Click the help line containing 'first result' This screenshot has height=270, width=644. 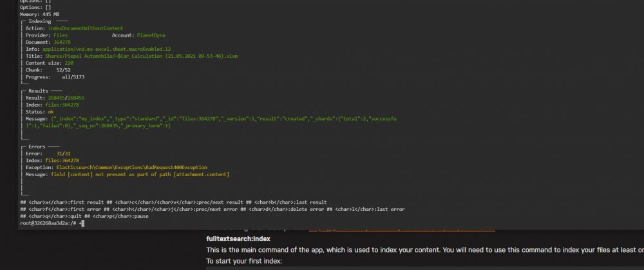pyautogui.click(x=173, y=203)
